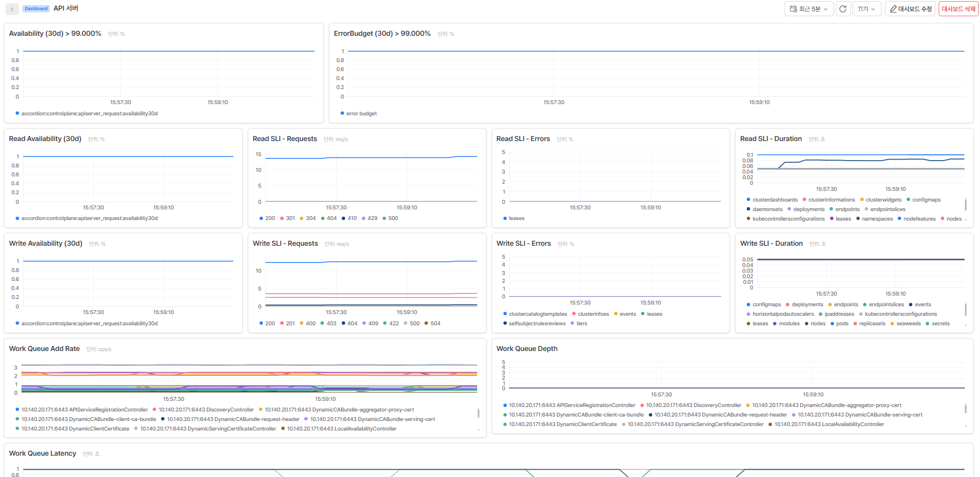
Task: Open the 끄기 auto-refresh dropdown
Action: click(x=866, y=9)
